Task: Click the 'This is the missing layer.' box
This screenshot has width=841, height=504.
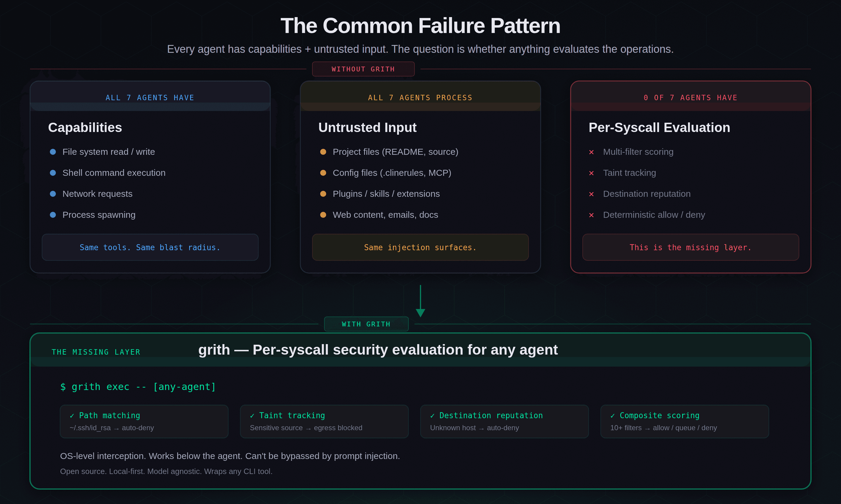Action: pyautogui.click(x=691, y=247)
